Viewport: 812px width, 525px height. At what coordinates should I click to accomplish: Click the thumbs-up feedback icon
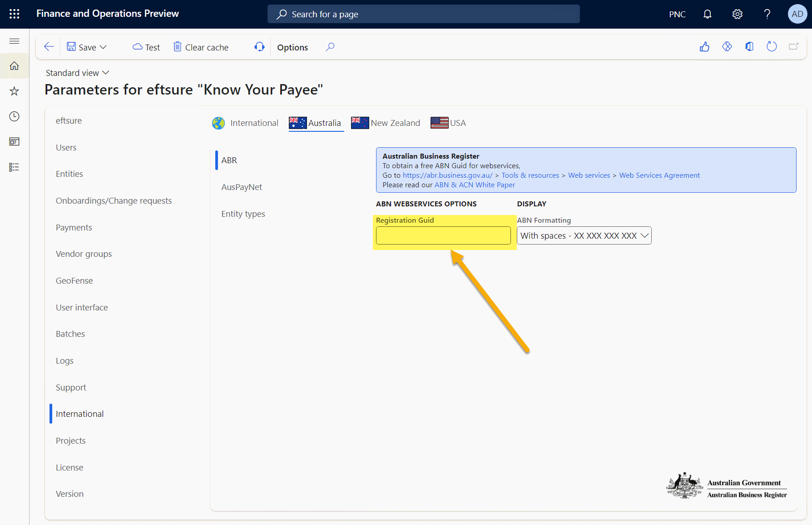point(704,47)
